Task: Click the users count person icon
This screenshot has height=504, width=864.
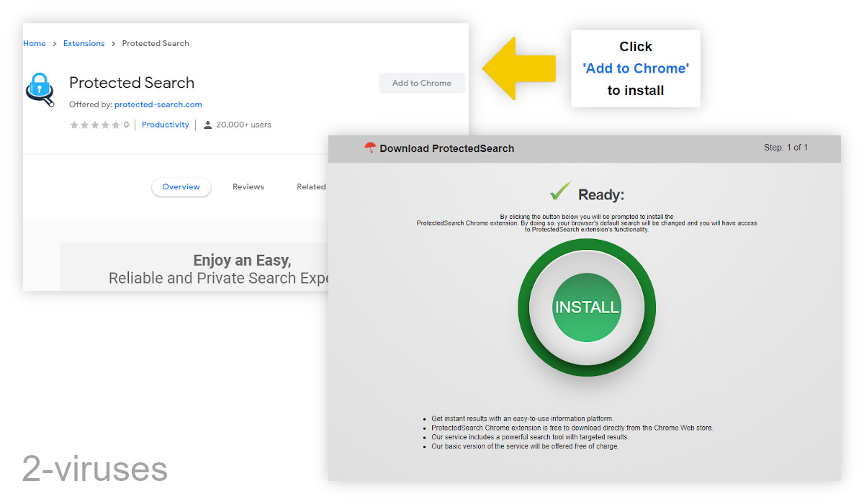Action: 208,124
